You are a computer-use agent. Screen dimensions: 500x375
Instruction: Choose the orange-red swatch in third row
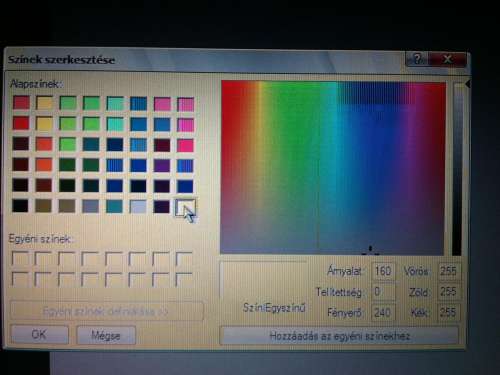44,144
